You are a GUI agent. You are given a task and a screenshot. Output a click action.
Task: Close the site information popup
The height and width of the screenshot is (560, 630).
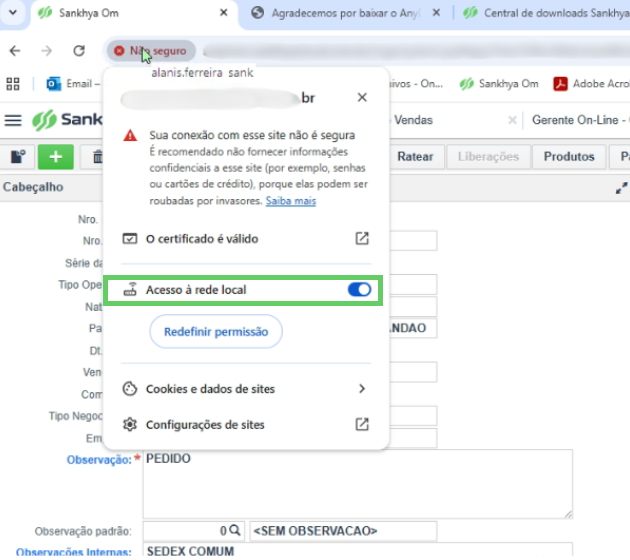[362, 97]
